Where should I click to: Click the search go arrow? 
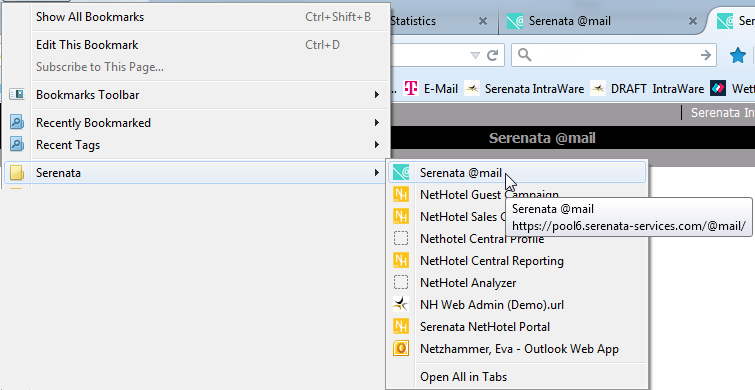[x=706, y=55]
